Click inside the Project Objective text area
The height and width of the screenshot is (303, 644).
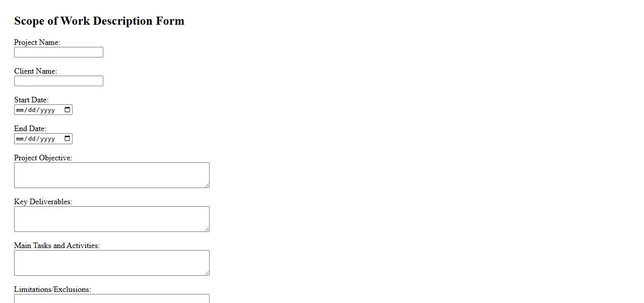tap(111, 175)
